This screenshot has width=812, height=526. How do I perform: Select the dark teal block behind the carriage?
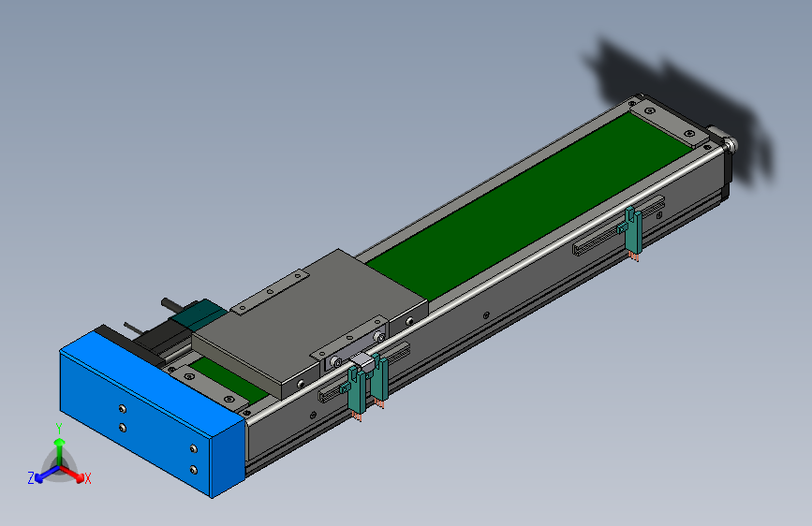[x=199, y=314]
